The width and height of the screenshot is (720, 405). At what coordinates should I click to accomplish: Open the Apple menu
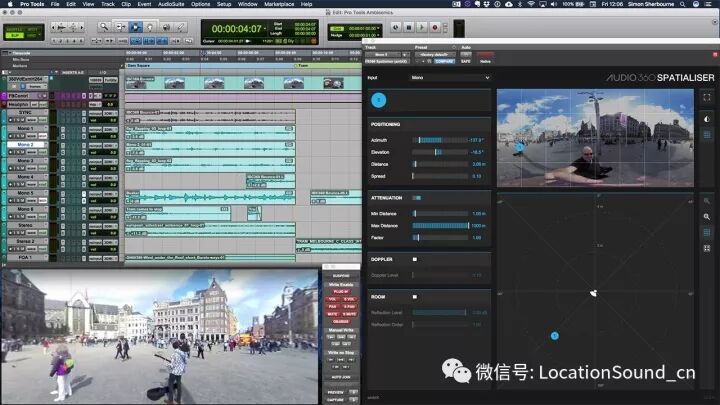[10, 4]
